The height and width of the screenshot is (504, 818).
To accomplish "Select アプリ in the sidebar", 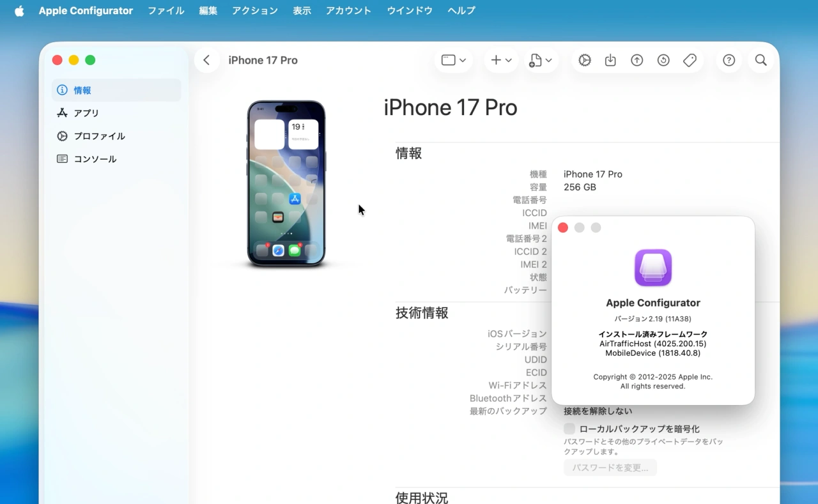I will [x=85, y=113].
